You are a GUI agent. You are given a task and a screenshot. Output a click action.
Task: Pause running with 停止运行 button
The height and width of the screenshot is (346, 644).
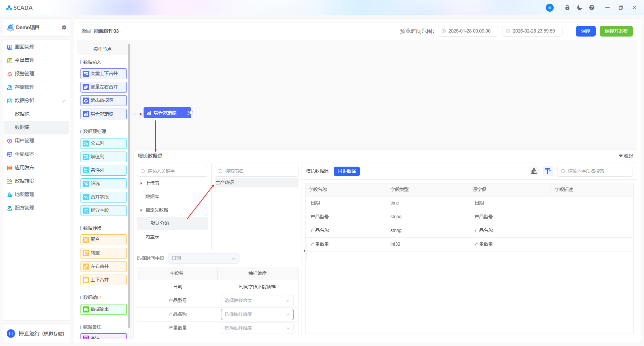coord(11,333)
